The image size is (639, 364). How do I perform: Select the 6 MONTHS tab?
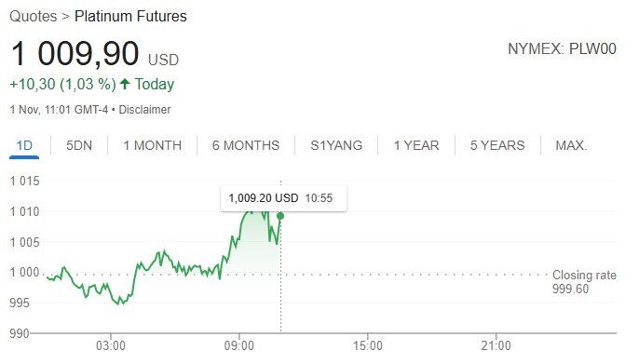click(246, 145)
